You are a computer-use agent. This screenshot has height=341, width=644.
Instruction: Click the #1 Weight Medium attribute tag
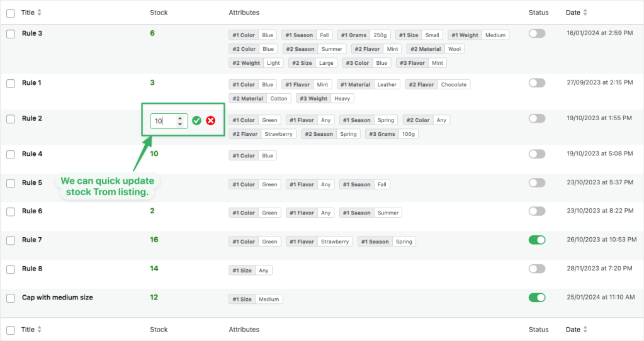click(478, 35)
